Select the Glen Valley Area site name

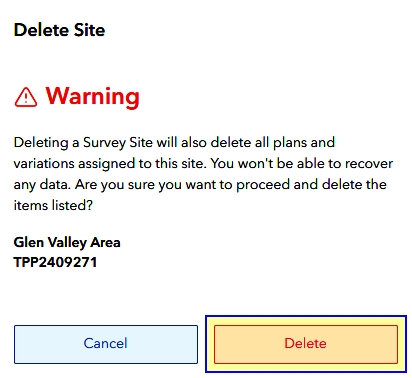point(67,243)
